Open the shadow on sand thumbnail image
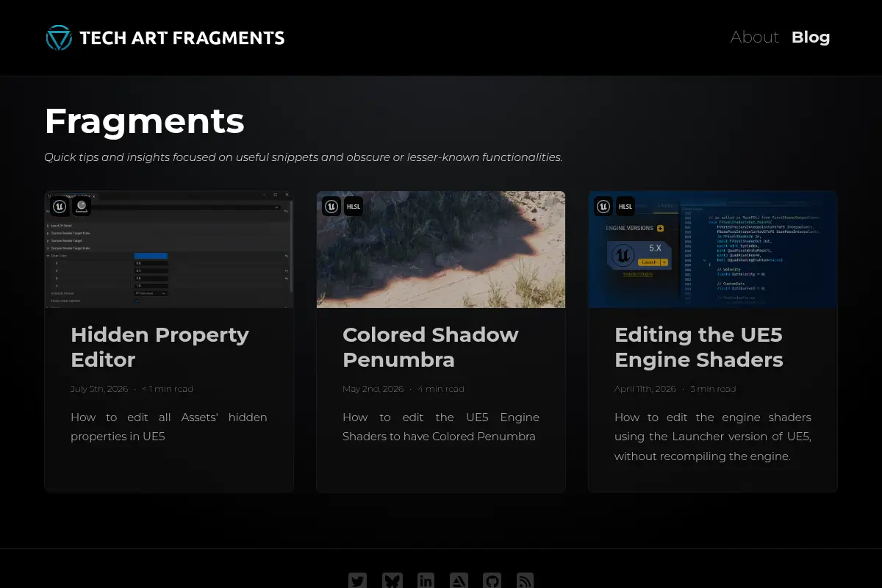 coord(441,249)
